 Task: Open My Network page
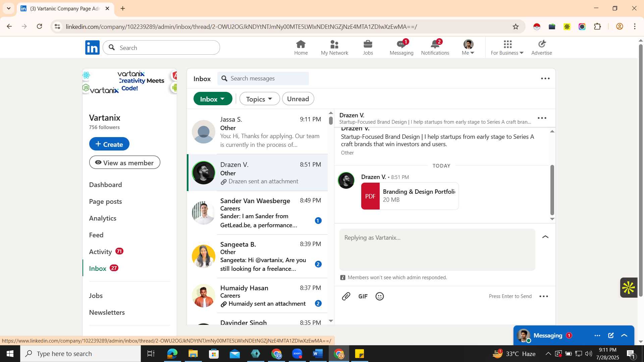334,48
